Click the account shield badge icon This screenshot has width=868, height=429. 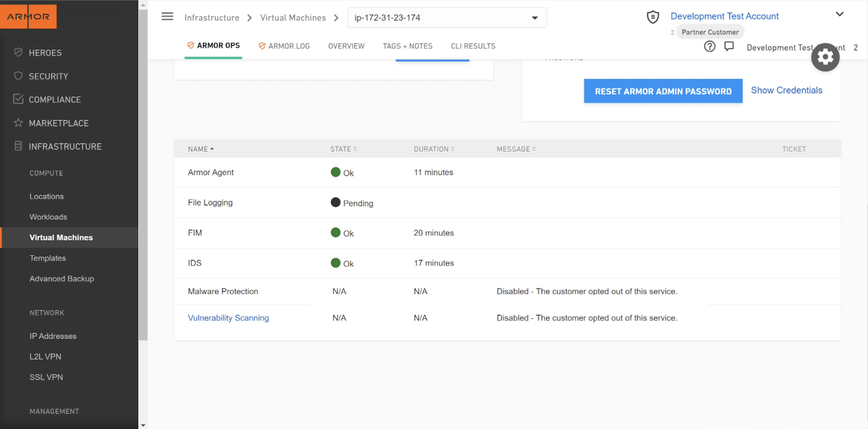[653, 17]
